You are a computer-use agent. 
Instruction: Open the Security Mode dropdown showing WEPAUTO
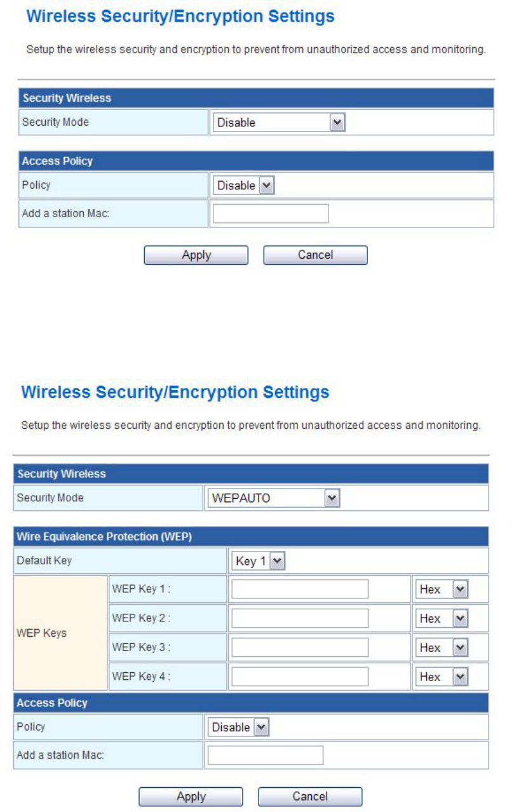point(274,498)
